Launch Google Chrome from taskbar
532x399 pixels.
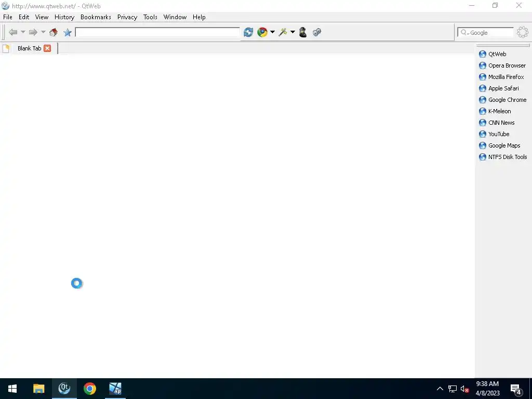(x=90, y=389)
